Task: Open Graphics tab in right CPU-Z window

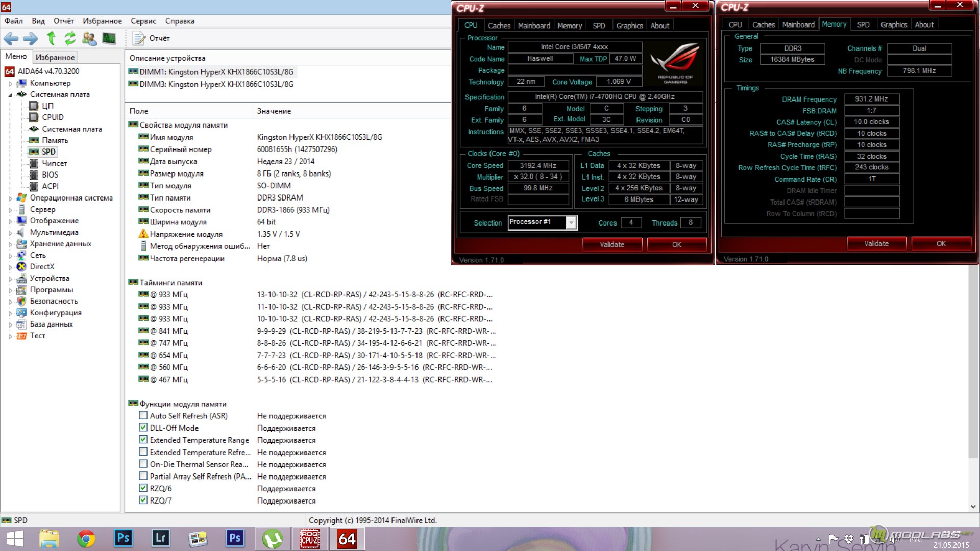Action: [x=894, y=24]
